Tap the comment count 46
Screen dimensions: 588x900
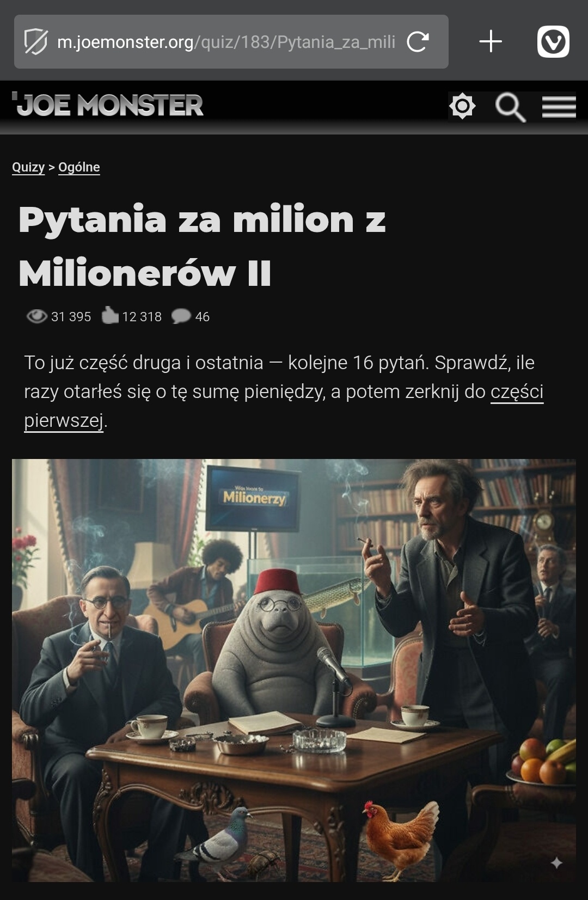(x=202, y=317)
